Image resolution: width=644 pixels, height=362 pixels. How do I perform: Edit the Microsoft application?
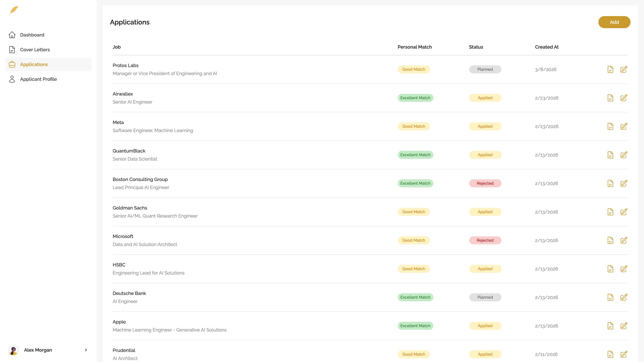(x=624, y=240)
